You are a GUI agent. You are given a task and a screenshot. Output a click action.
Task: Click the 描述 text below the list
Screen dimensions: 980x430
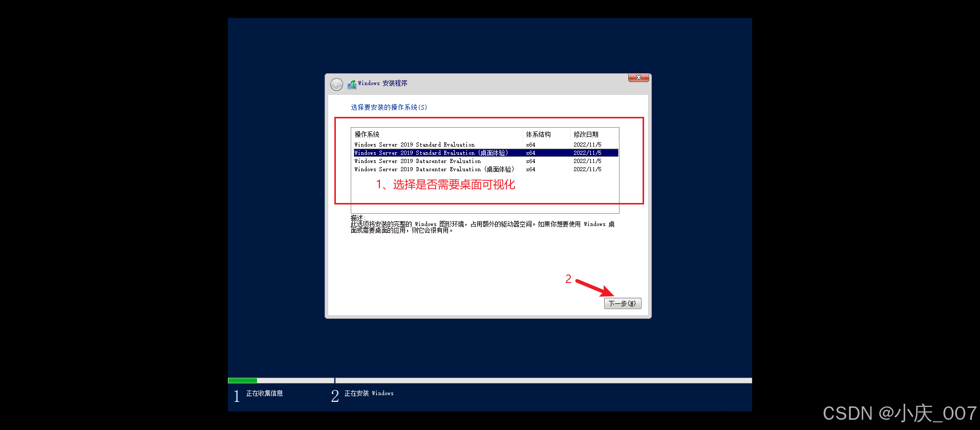pyautogui.click(x=482, y=224)
